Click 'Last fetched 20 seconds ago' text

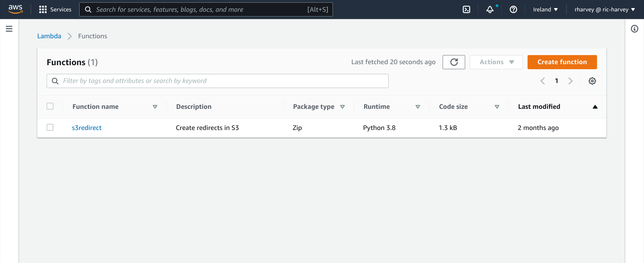(393, 62)
